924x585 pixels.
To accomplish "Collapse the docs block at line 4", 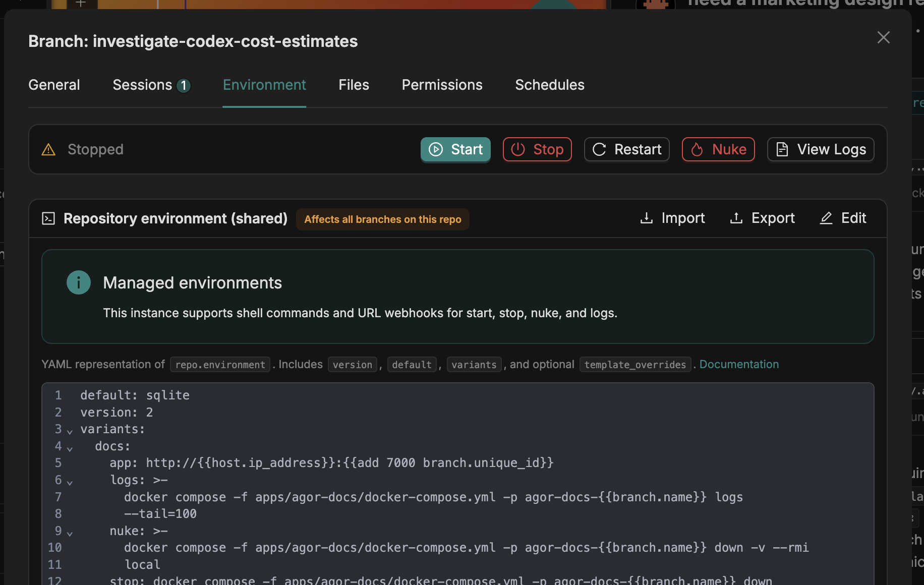I will point(70,448).
